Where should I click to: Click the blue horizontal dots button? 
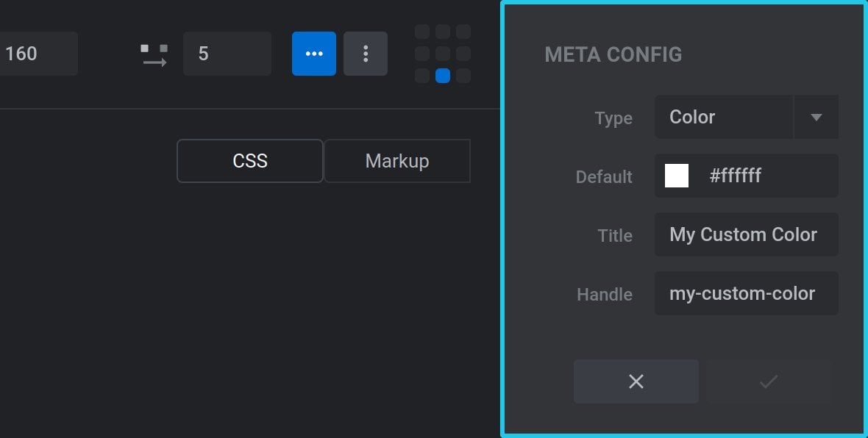click(x=314, y=54)
